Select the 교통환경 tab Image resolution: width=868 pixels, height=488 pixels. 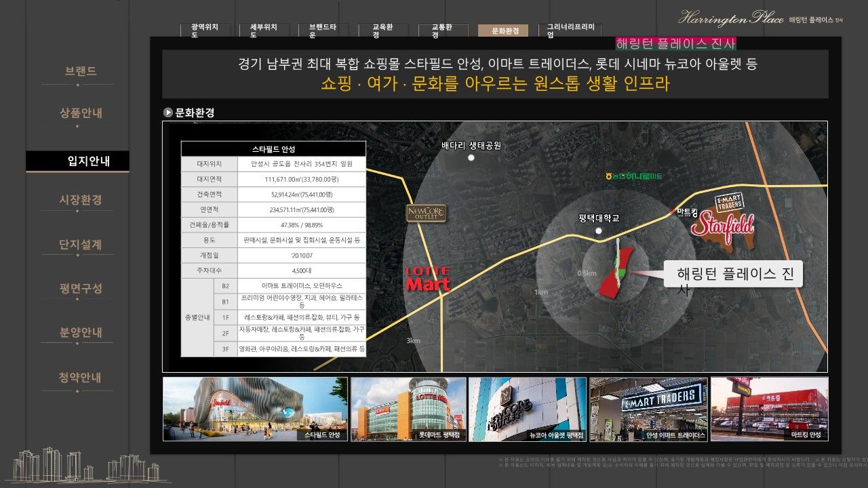442,30
